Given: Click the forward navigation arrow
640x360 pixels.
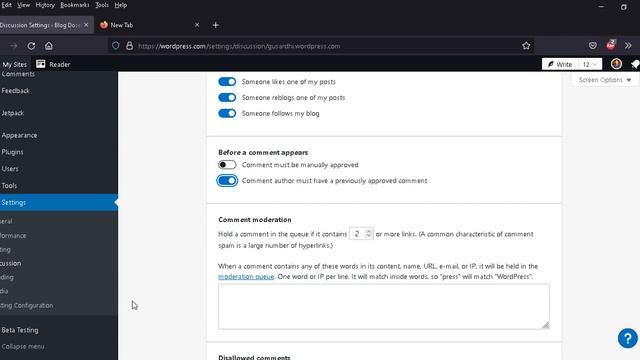Looking at the screenshot, I should [13, 46].
